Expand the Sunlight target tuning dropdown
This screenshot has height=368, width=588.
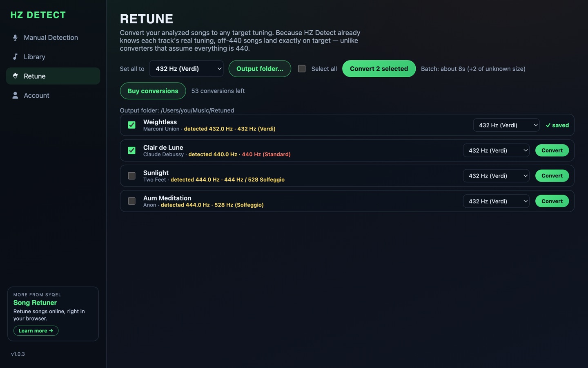[496, 176]
